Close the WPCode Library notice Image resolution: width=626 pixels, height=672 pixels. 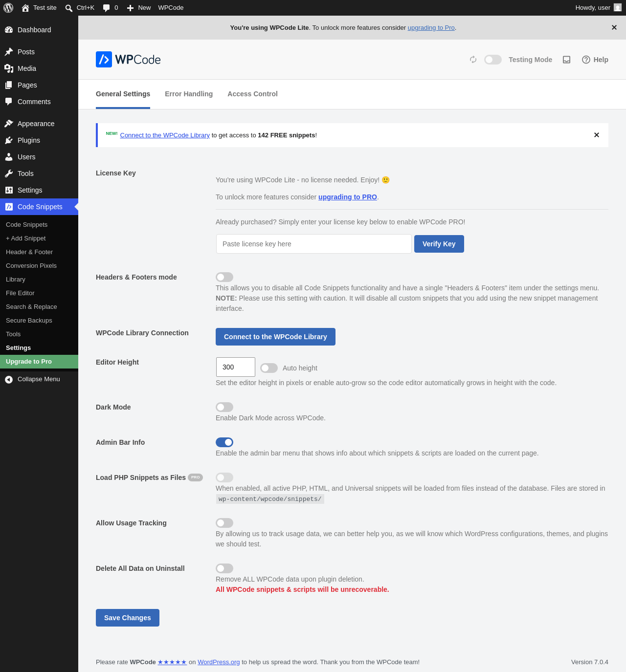[597, 135]
